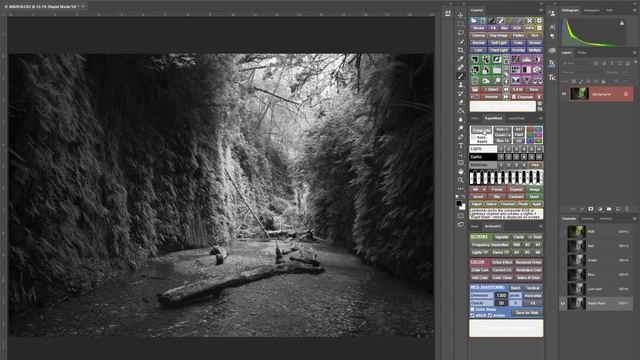Image resolution: width=640 pixels, height=360 pixels.
Task: Show the Green channel visibility box
Action: pyautogui.click(x=563, y=260)
